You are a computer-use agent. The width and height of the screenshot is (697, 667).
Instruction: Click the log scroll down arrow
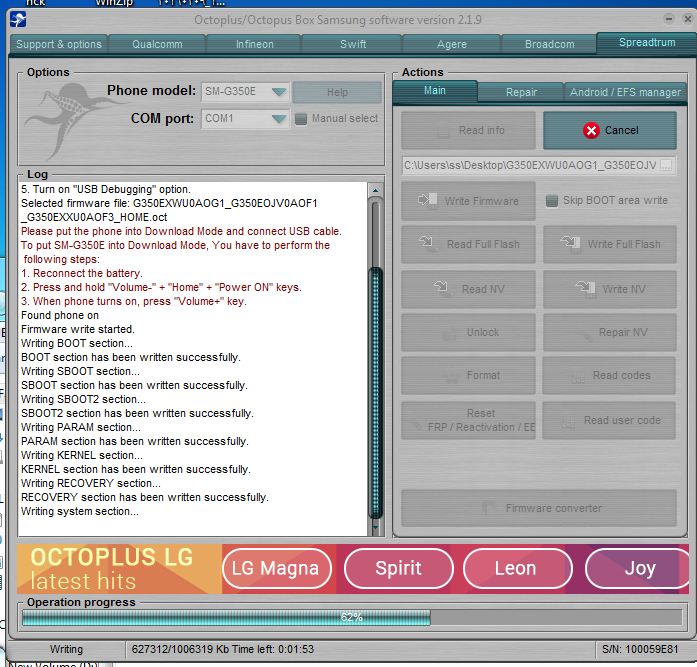(x=376, y=527)
